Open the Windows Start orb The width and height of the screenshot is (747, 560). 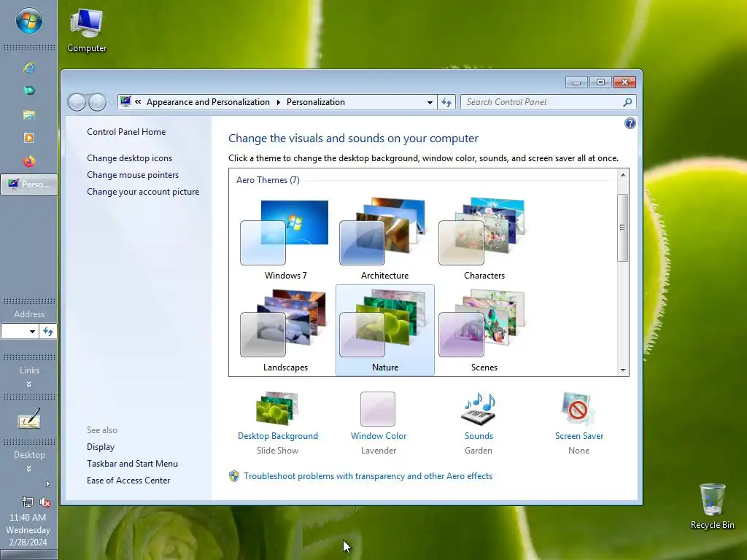pos(28,21)
